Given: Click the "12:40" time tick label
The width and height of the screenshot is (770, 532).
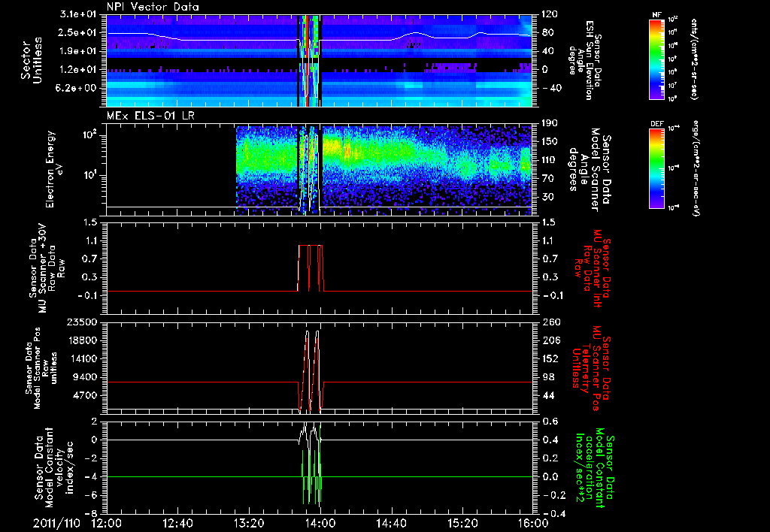Looking at the screenshot, I should (x=177, y=524).
